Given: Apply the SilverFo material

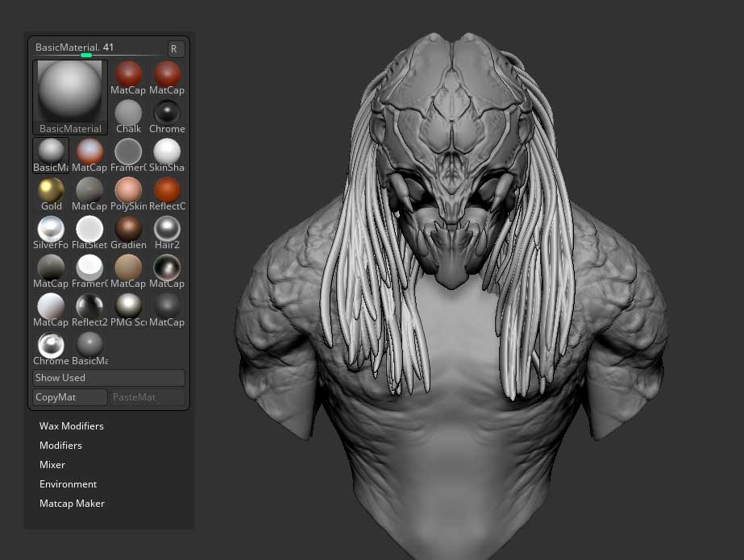Looking at the screenshot, I should [x=51, y=233].
